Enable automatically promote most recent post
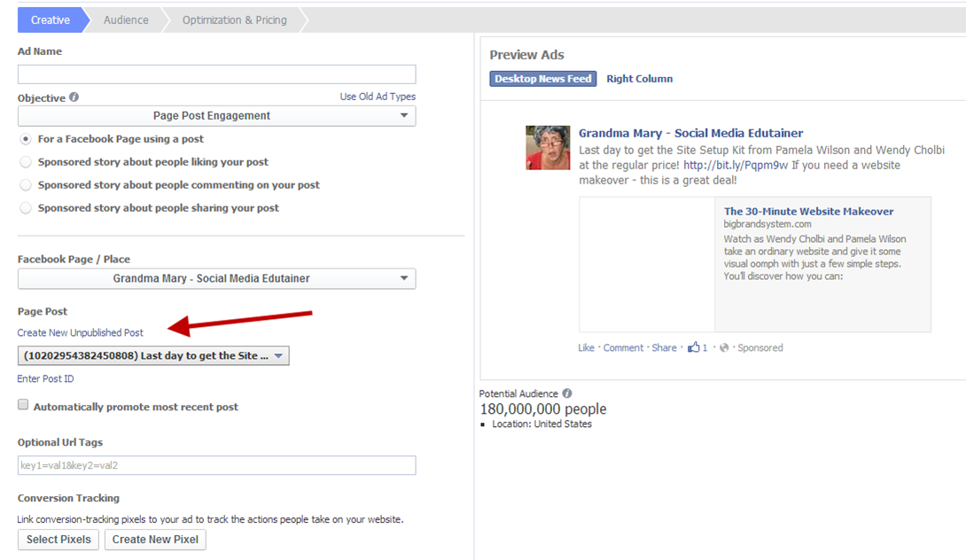 point(23,405)
